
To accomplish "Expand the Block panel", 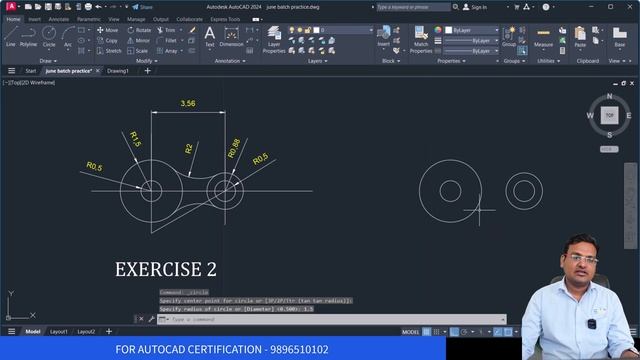I will coord(391,61).
